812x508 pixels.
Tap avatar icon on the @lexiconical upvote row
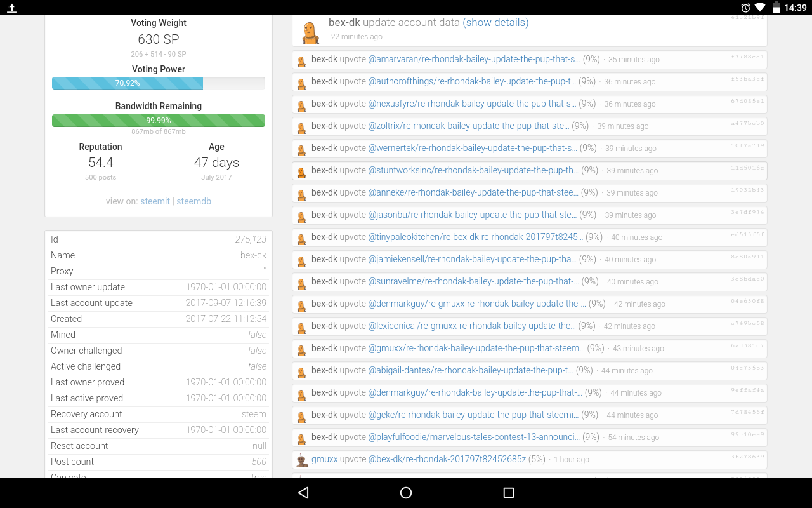coord(302,328)
